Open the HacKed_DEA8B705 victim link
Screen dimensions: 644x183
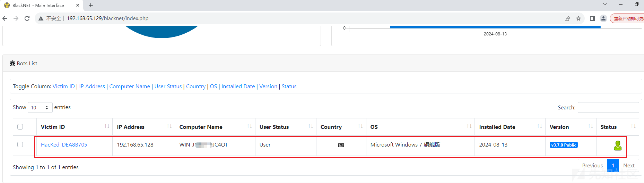pyautogui.click(x=64, y=144)
